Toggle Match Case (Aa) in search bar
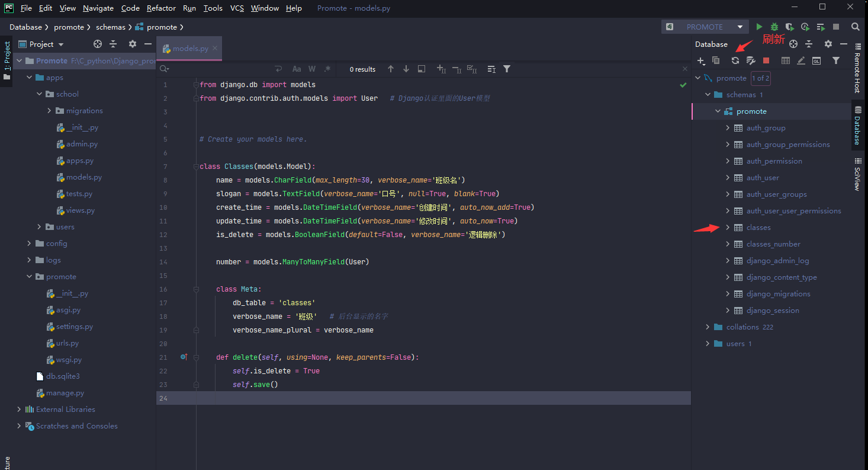Screen dimensions: 868x470 pyautogui.click(x=297, y=69)
